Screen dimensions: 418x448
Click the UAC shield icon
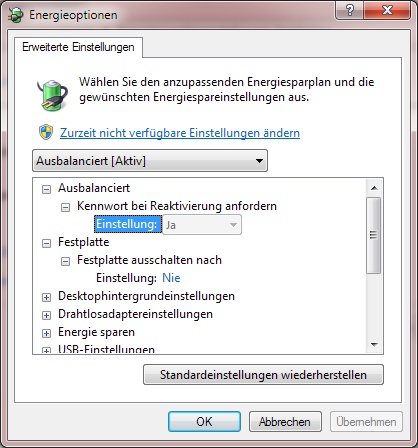pyautogui.click(x=46, y=132)
